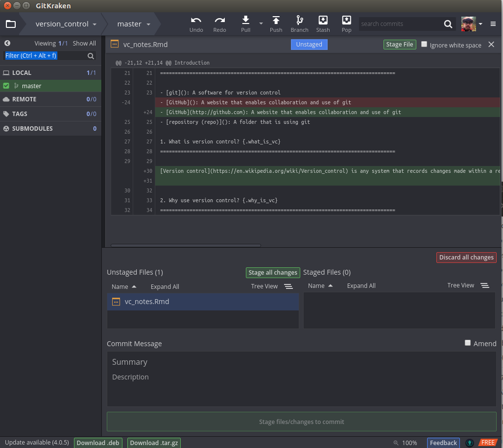The image size is (503, 448).
Task: Click the removed line -24 in diff
Action: (x=327, y=102)
